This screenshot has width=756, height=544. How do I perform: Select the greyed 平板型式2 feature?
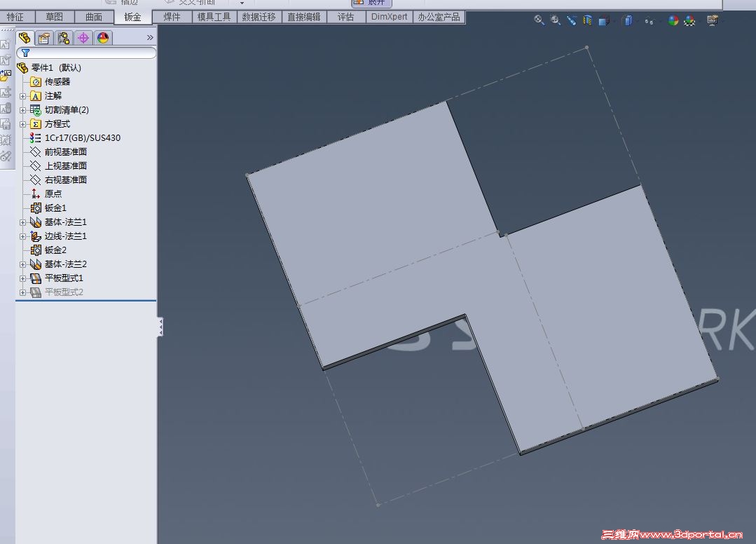pyautogui.click(x=64, y=292)
